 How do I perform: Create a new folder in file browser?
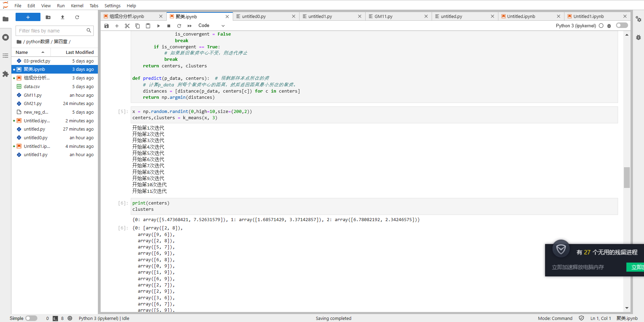tap(48, 17)
